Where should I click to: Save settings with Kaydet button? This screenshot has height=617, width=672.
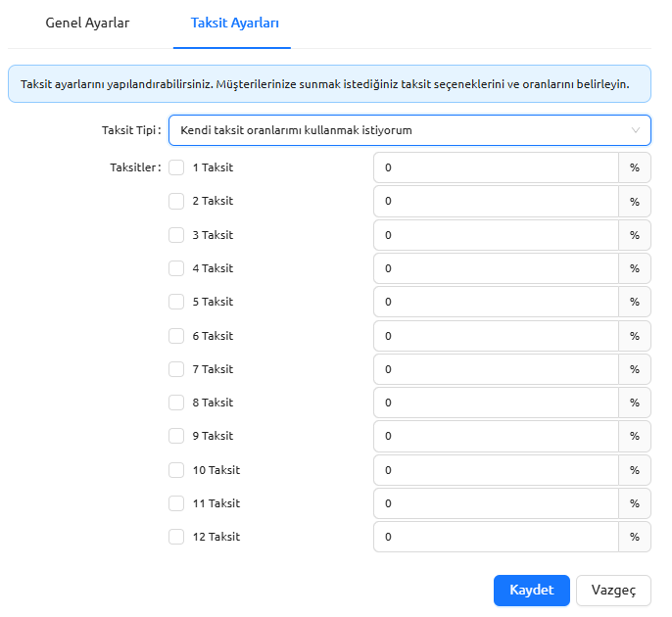pyautogui.click(x=531, y=591)
